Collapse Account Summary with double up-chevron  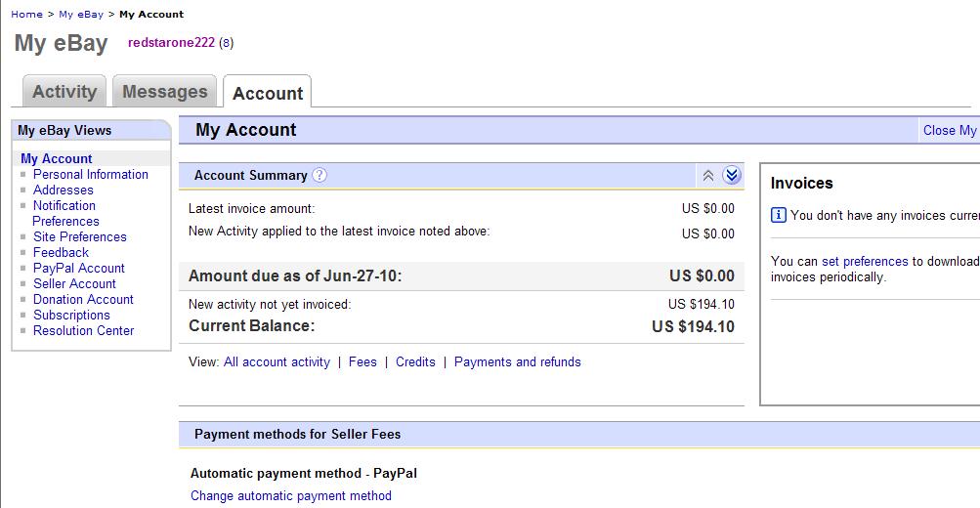(708, 176)
